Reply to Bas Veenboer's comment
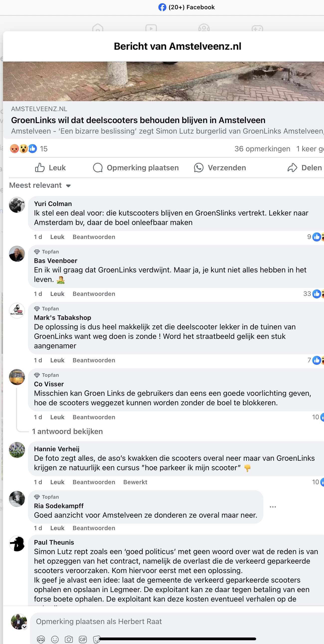The width and height of the screenshot is (324, 644). pos(94,294)
